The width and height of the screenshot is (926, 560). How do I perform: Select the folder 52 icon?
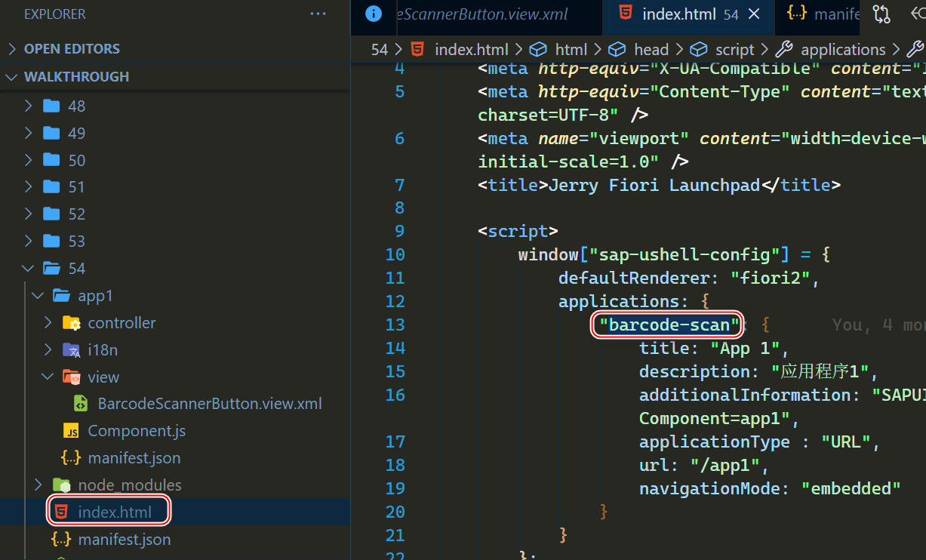pos(51,214)
